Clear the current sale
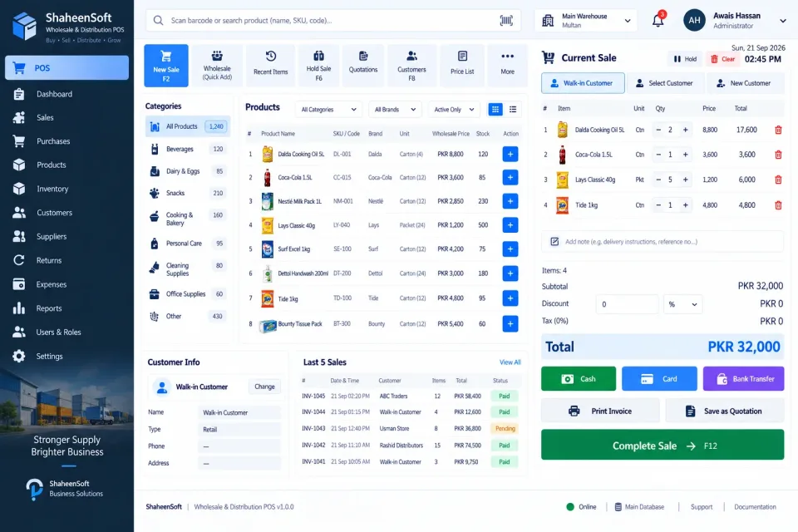Viewport: 798px width, 532px height. 722,59
